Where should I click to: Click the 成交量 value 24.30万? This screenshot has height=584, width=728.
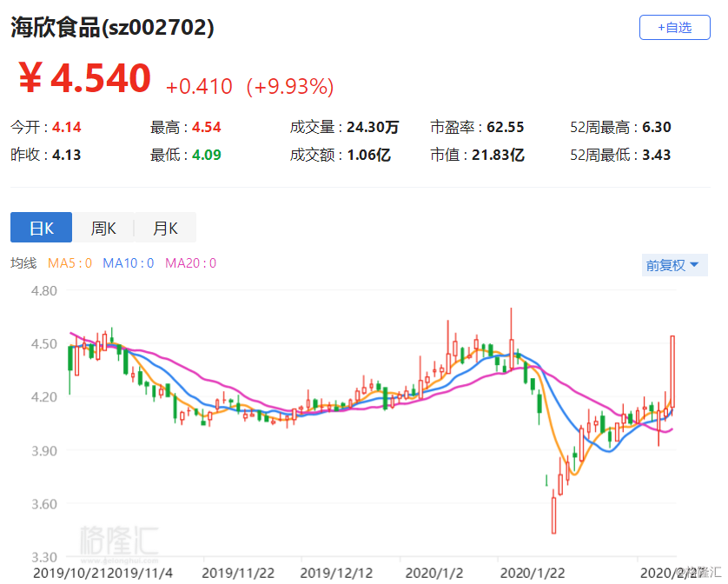(373, 127)
